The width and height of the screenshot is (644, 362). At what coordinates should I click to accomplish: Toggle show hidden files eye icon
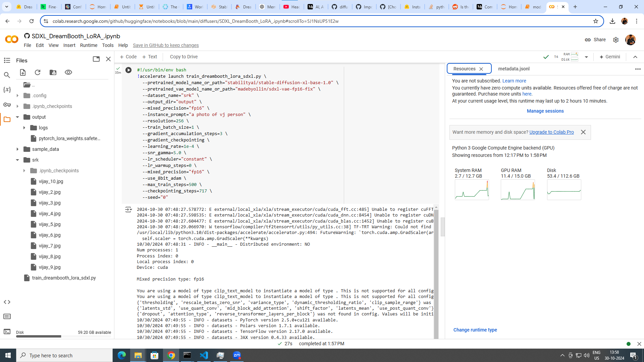tap(68, 72)
